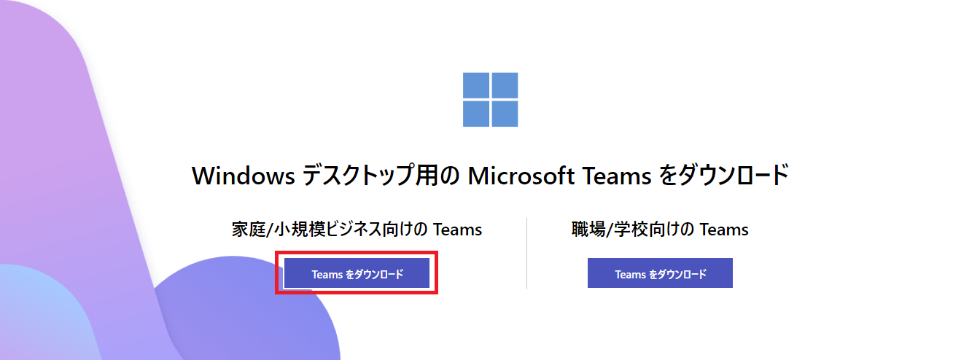Click the word Windows in main title
This screenshot has width=980, height=360.
pos(243,176)
